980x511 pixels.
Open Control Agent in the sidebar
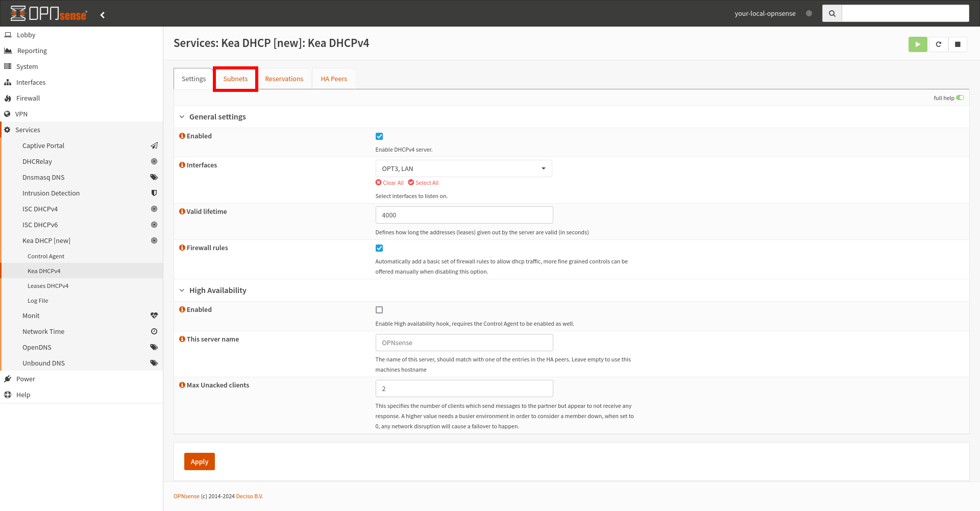point(82,256)
